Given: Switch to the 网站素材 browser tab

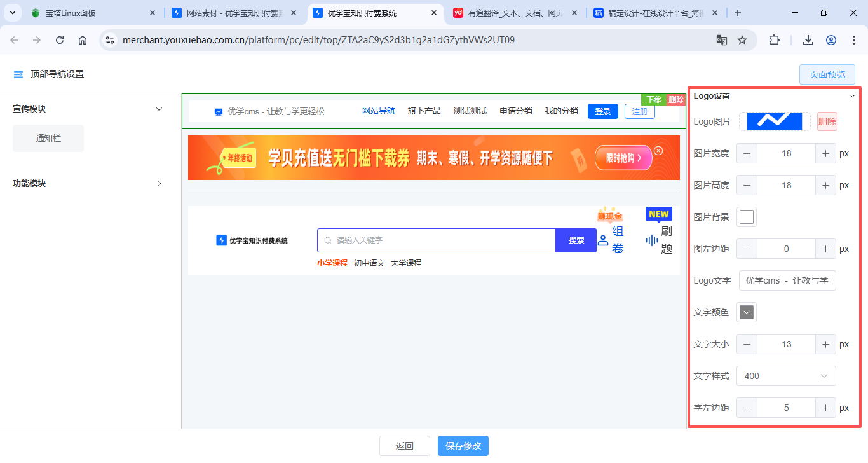Looking at the screenshot, I should click(x=226, y=12).
